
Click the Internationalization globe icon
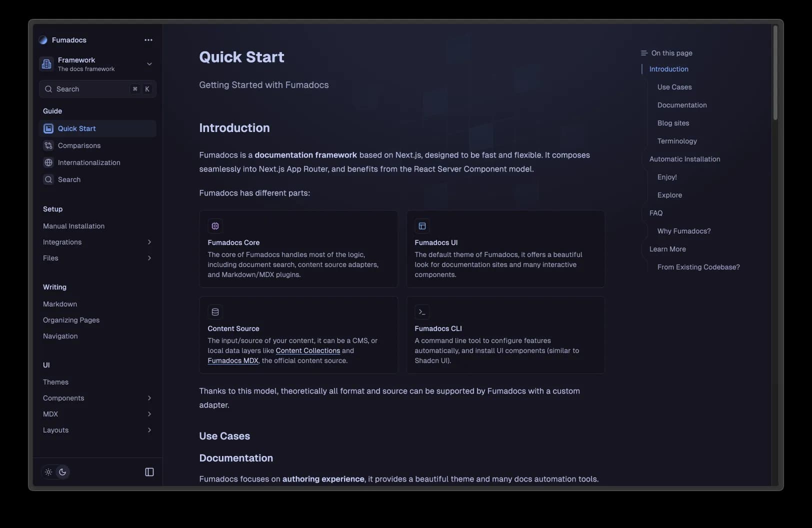tap(48, 162)
